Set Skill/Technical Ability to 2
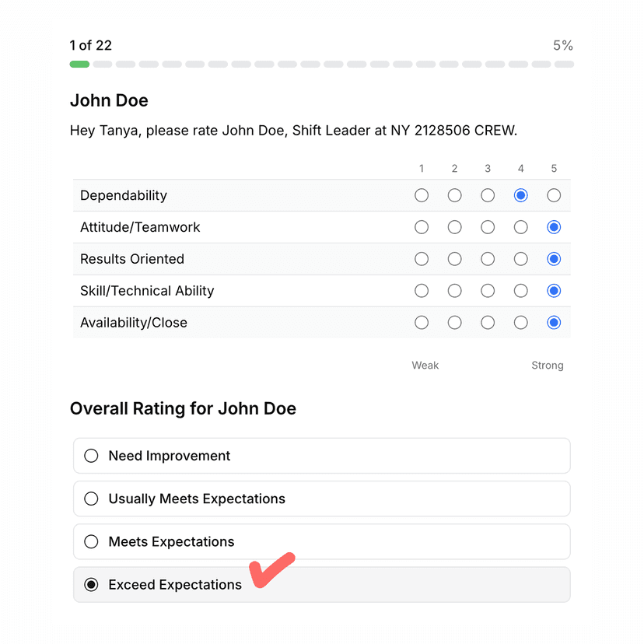The height and width of the screenshot is (644, 644). pyautogui.click(x=455, y=291)
